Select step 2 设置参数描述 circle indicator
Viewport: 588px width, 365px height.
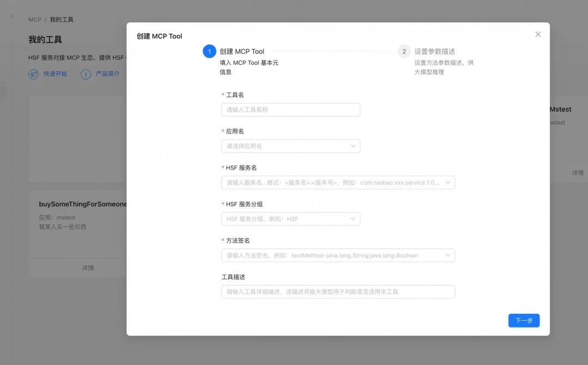404,51
